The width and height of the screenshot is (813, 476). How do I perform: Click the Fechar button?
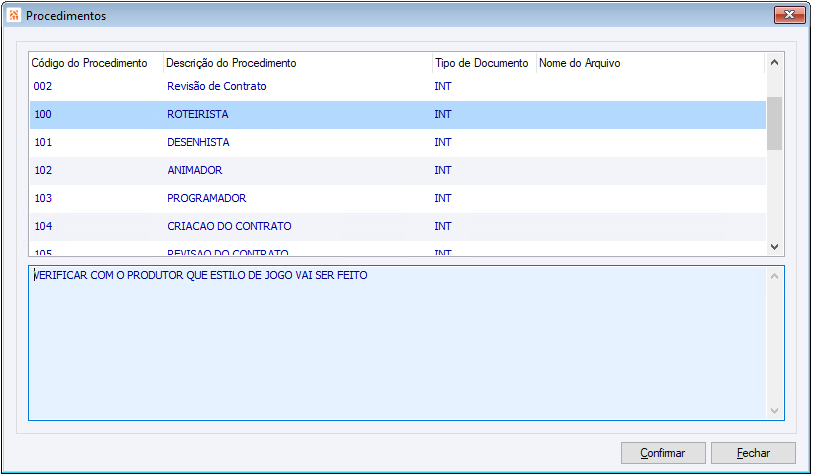point(753,453)
